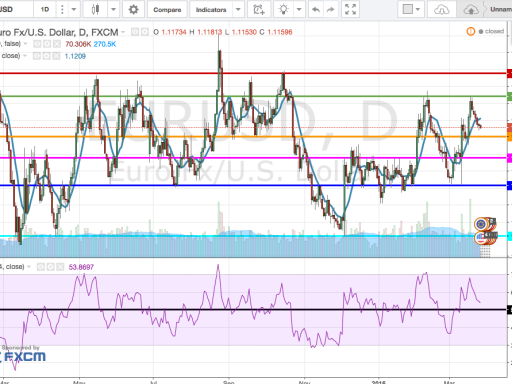Select the candlestick chart style icon
This screenshot has height=384, width=512.
(96, 9)
